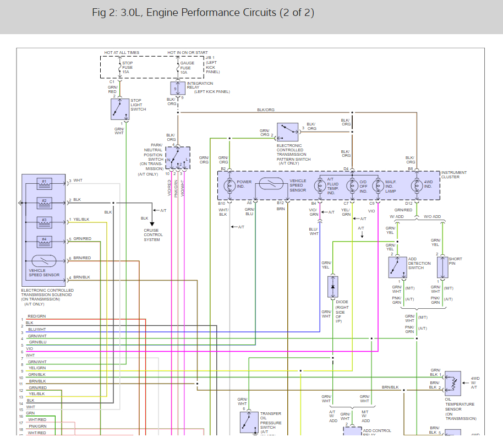Select the malfunction indicator lamp symbol
This screenshot has width=503, height=448.
(x=378, y=185)
